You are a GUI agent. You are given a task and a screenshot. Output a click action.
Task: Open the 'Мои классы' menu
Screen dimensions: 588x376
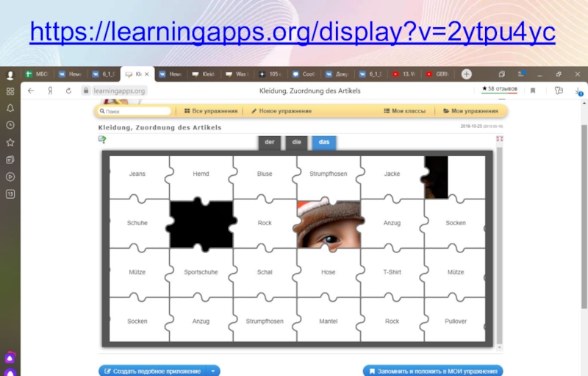[404, 111]
